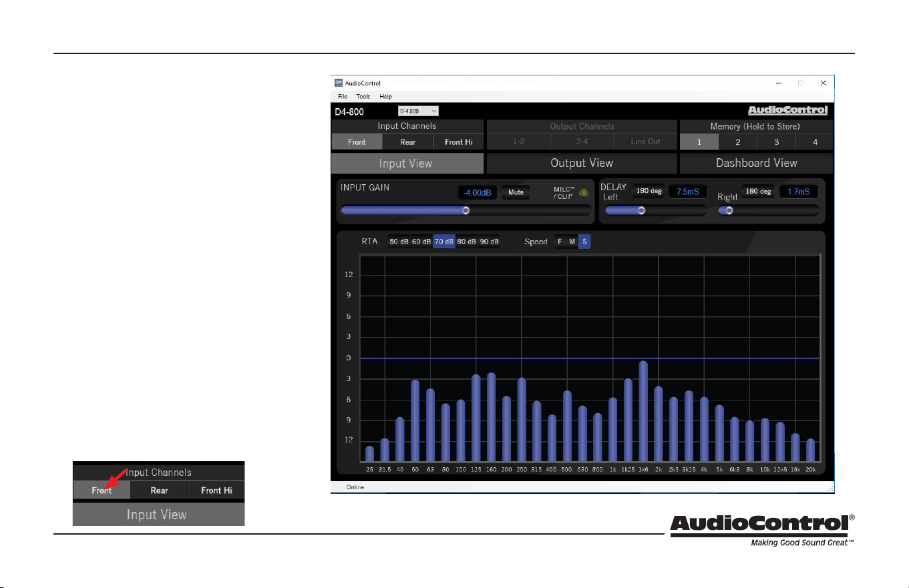Select output channels 1-2
Screen dimensions: 909x588
[518, 142]
